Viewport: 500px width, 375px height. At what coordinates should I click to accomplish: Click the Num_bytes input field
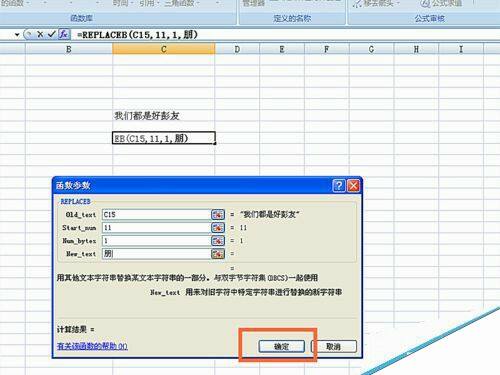[156, 241]
